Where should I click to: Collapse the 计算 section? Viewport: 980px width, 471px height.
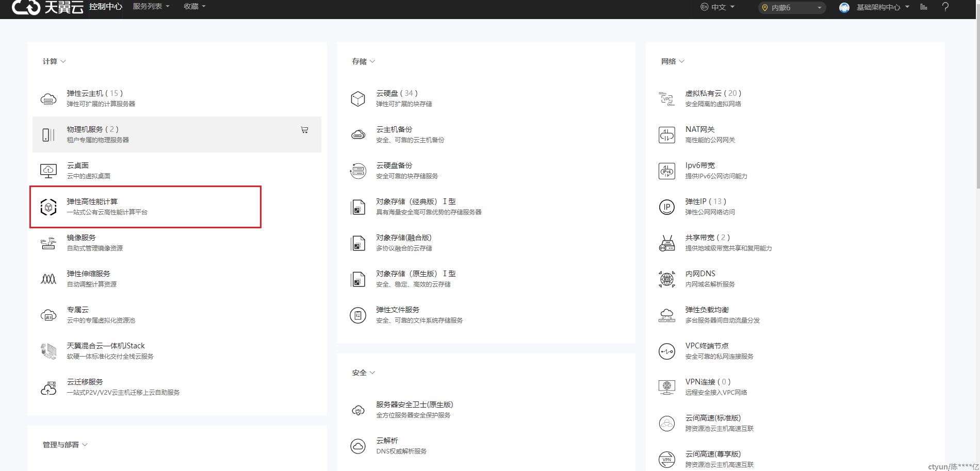54,61
